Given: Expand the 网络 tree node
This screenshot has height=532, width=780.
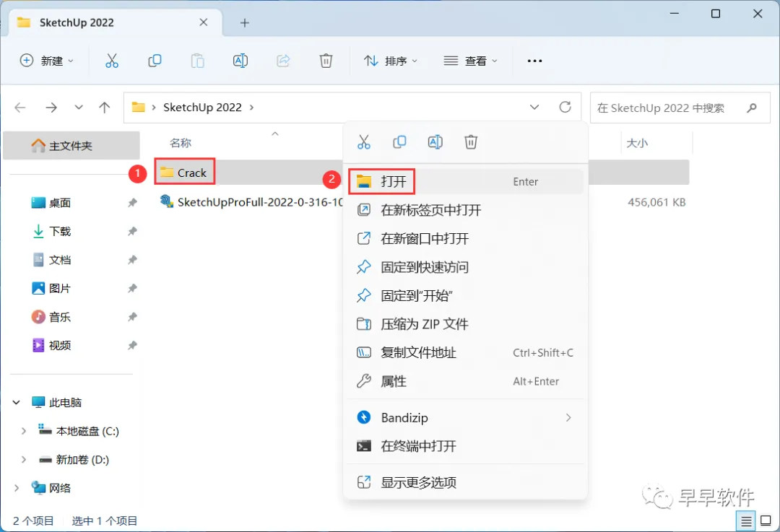Looking at the screenshot, I should coord(17,488).
